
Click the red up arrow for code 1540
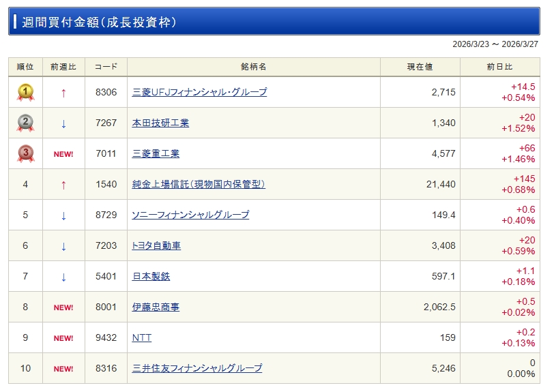pos(63,185)
